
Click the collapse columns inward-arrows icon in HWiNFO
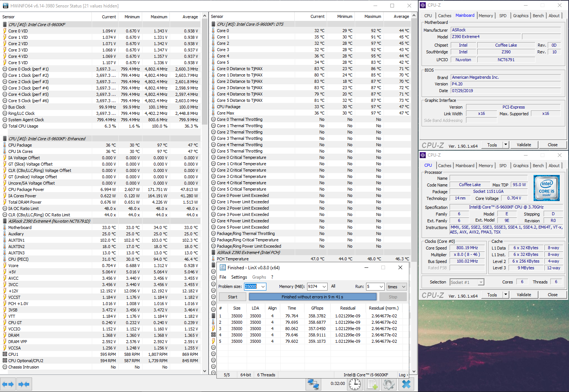coord(24,384)
